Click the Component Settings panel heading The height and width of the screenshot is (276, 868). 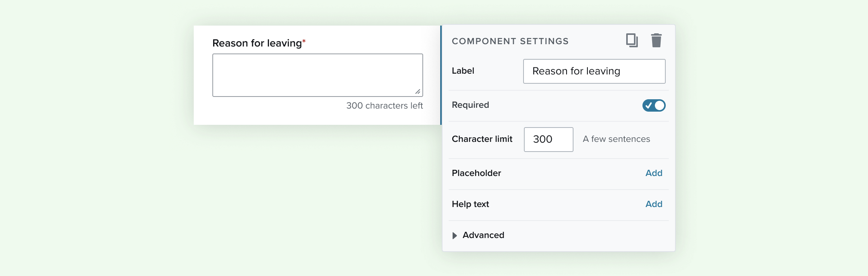point(510,41)
